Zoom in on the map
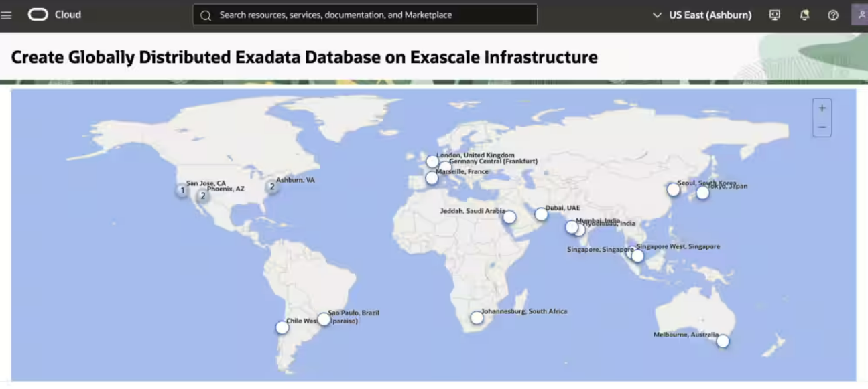868x389 pixels. pyautogui.click(x=822, y=108)
